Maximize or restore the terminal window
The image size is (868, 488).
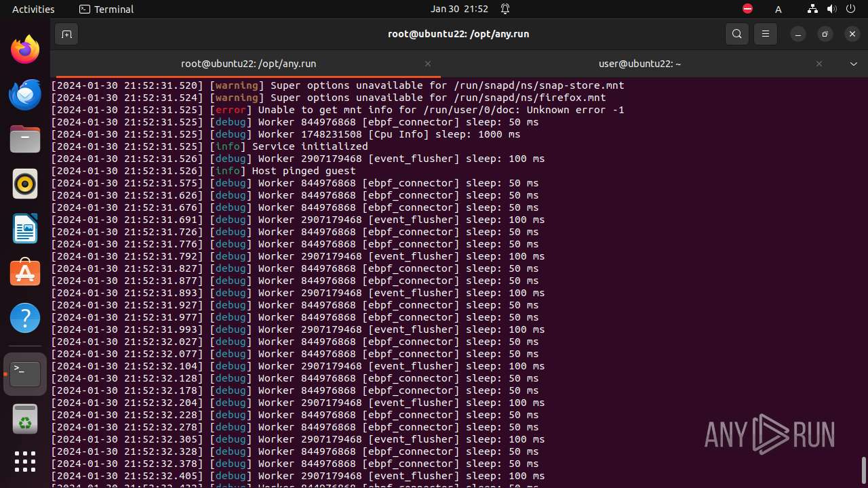point(825,34)
